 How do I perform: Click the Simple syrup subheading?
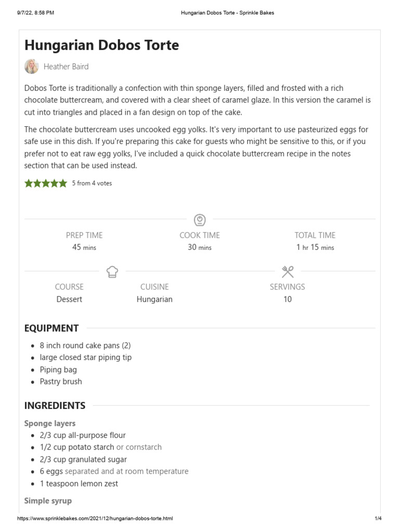click(x=48, y=501)
